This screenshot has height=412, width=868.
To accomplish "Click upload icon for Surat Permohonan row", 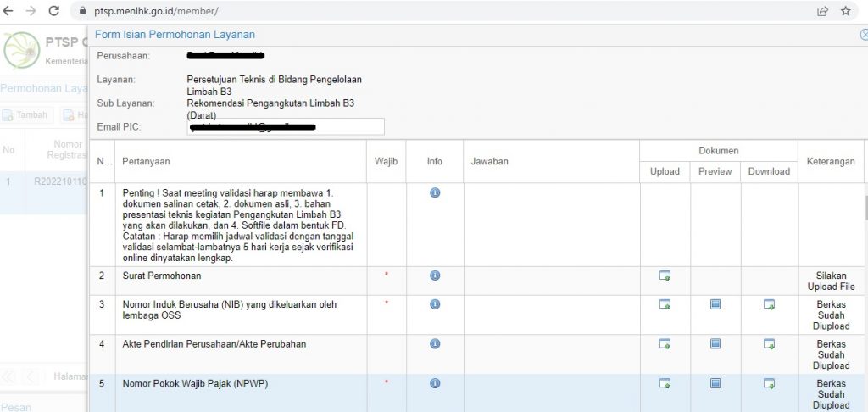I will click(x=665, y=276).
